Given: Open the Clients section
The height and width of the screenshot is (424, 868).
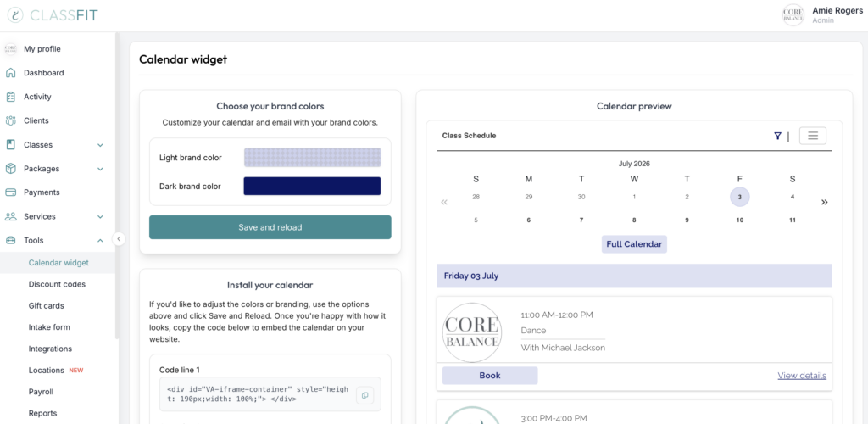Looking at the screenshot, I should coord(36,120).
